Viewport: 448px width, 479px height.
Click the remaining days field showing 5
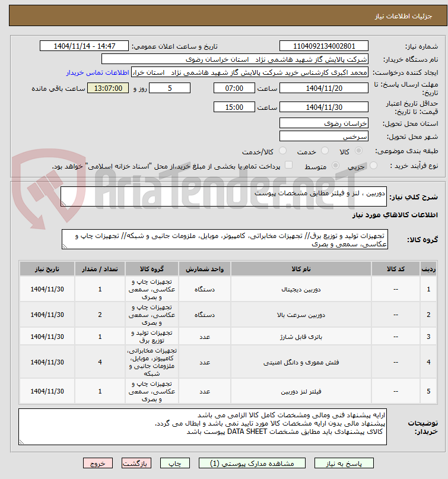170,88
